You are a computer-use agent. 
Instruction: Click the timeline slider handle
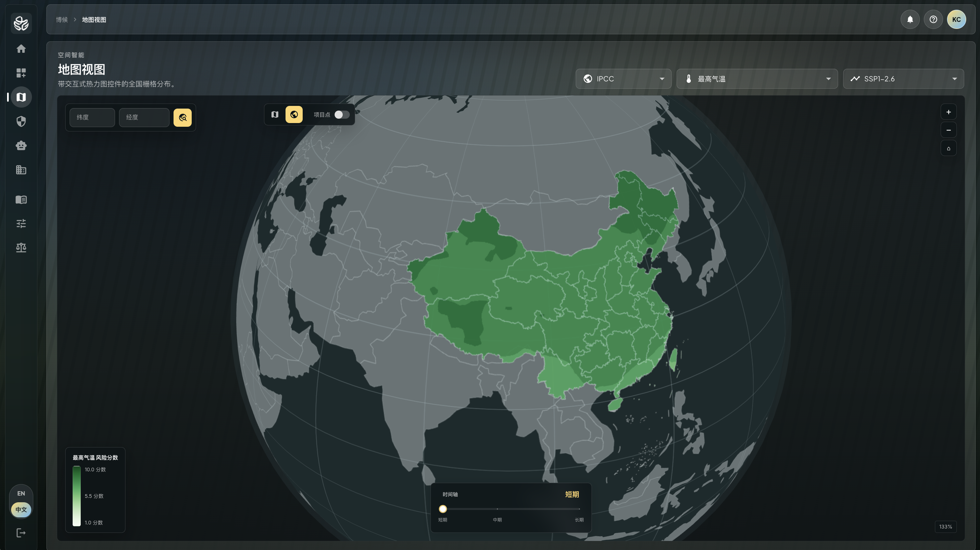443,509
